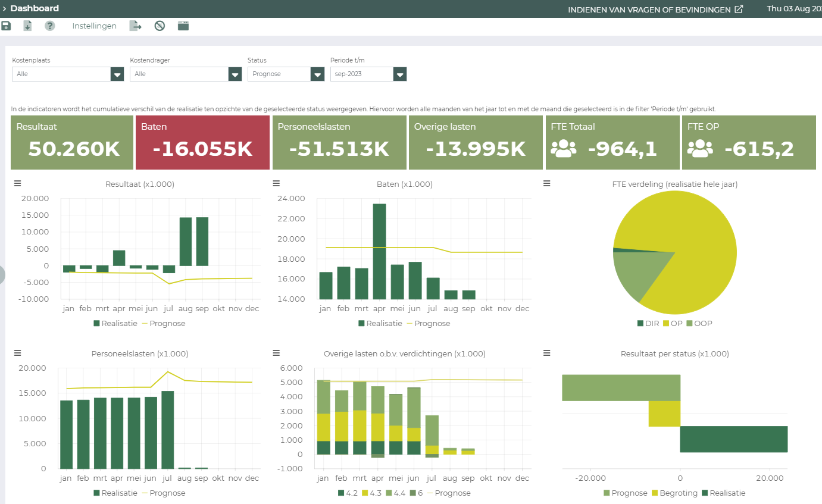Click the export file arrow icon

pos(136,26)
